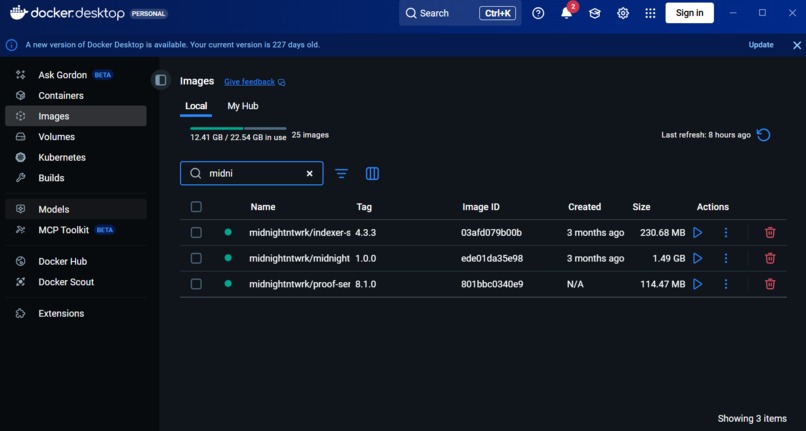The width and height of the screenshot is (806, 431).
Task: Delete the midnightntwrk/midnight image
Action: pyautogui.click(x=770, y=258)
